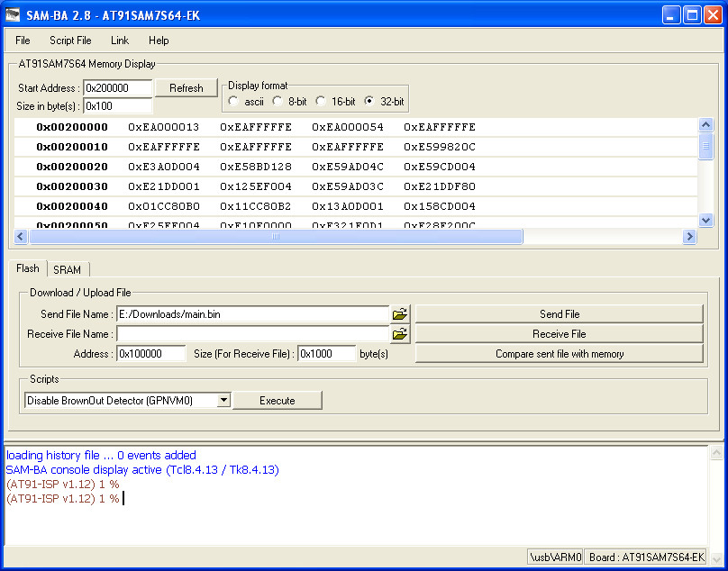Click Compare sent file with memory
728x571 pixels.
(560, 354)
